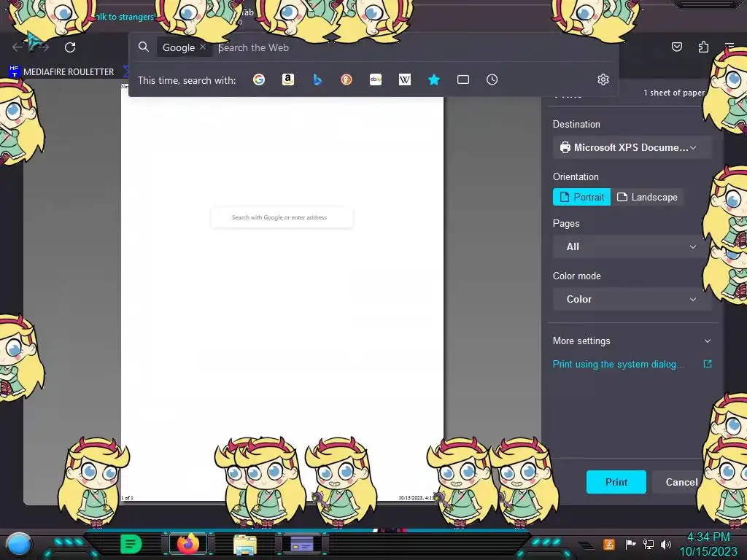Viewport: 747px width, 560px height.
Task: Open the green document app in taskbar
Action: click(x=131, y=544)
